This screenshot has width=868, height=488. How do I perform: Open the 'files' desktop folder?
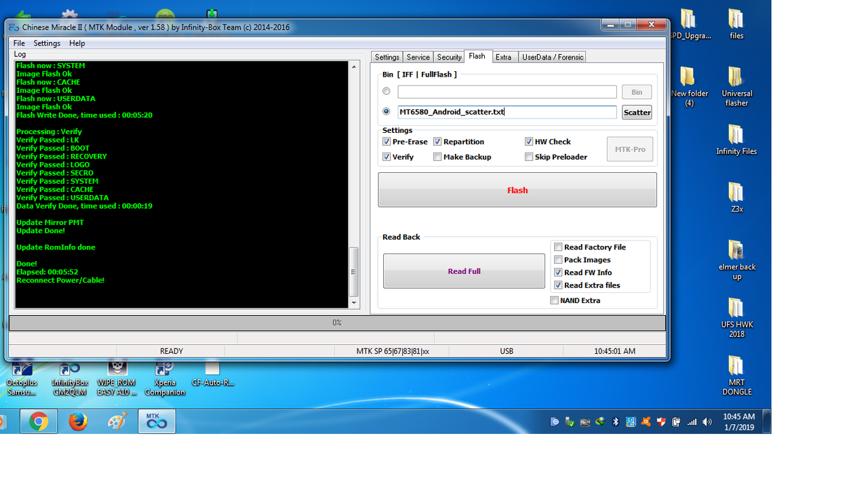(736, 24)
